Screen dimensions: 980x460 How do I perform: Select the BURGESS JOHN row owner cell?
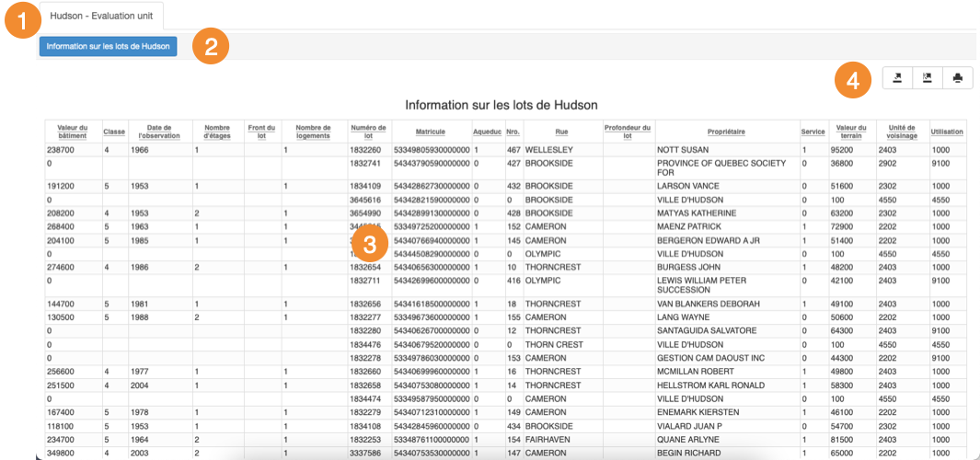tap(690, 267)
